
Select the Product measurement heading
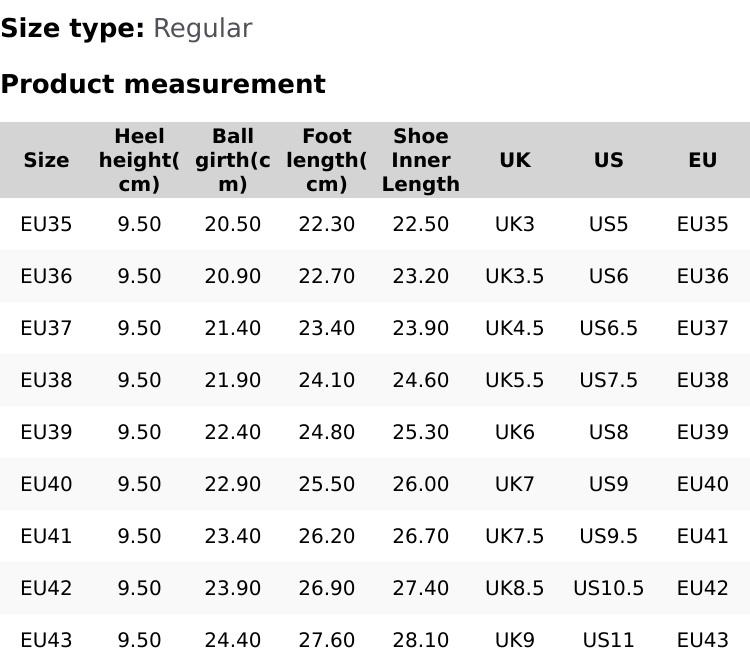click(163, 84)
